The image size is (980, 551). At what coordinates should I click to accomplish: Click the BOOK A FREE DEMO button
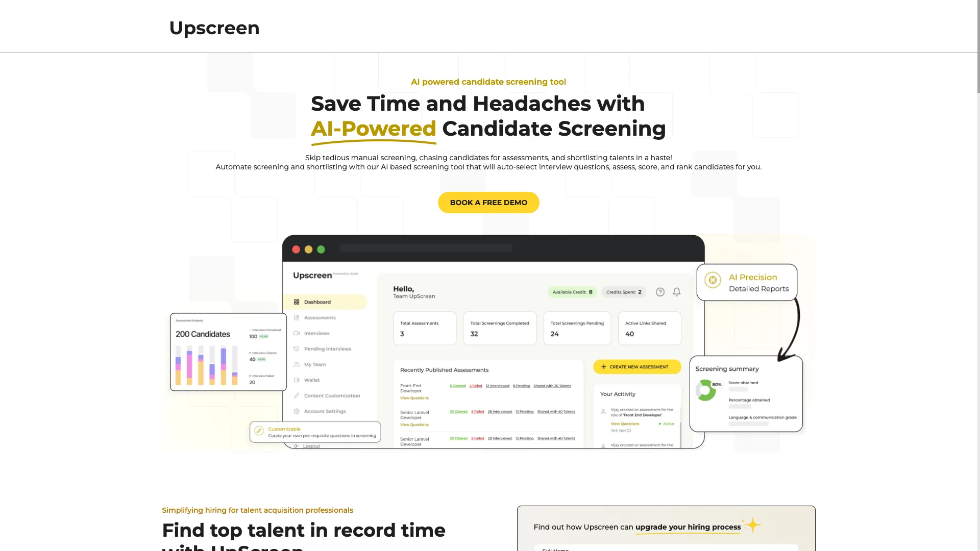pyautogui.click(x=488, y=203)
